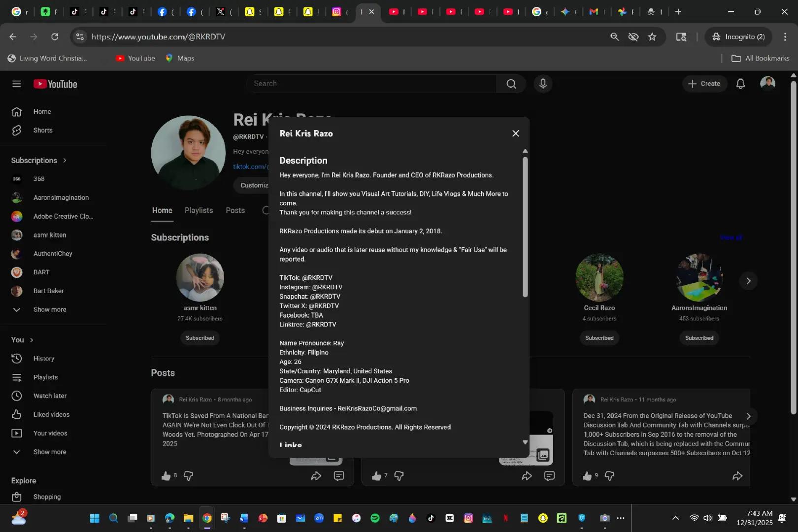Dislike the 8 months ago post
Viewport: 798px width, 532px height.
188,476
